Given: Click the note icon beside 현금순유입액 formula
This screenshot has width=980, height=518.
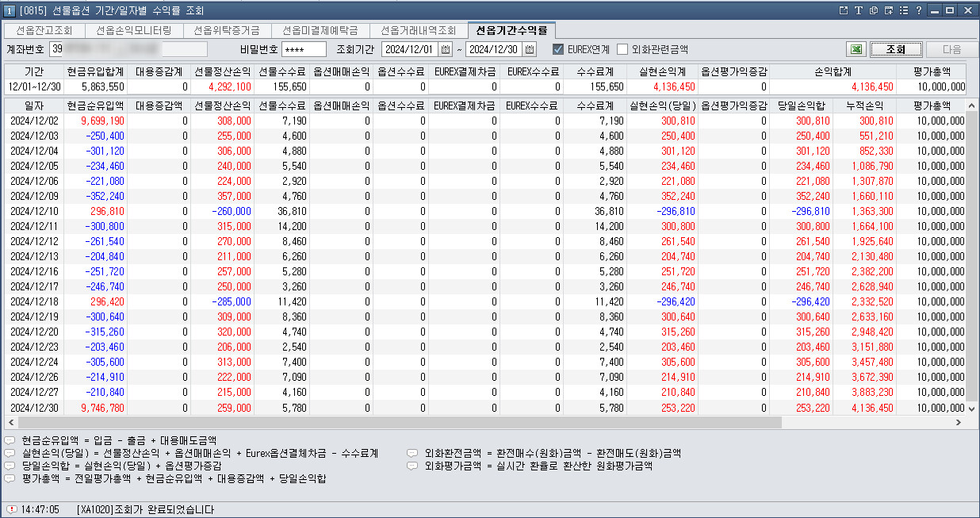Looking at the screenshot, I should click(10, 439).
